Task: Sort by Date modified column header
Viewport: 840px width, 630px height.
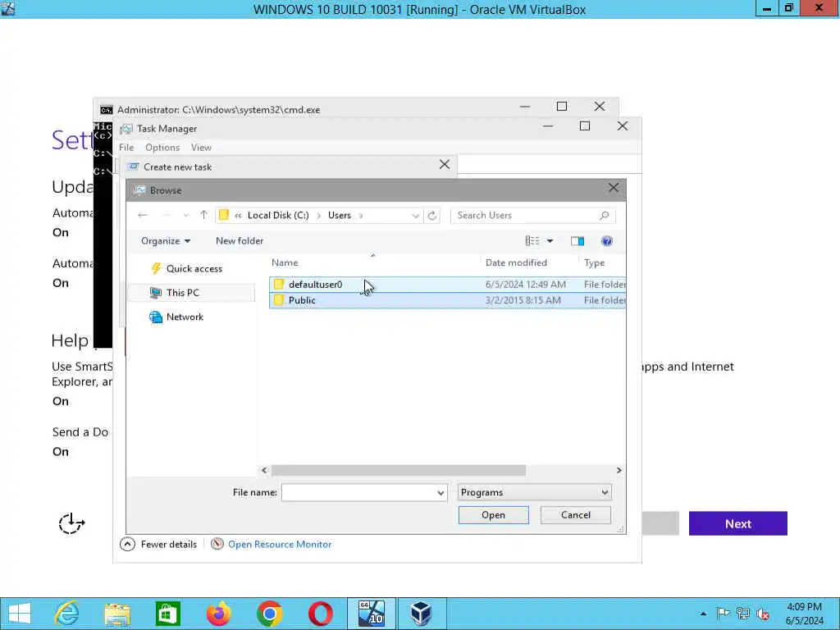Action: point(516,262)
